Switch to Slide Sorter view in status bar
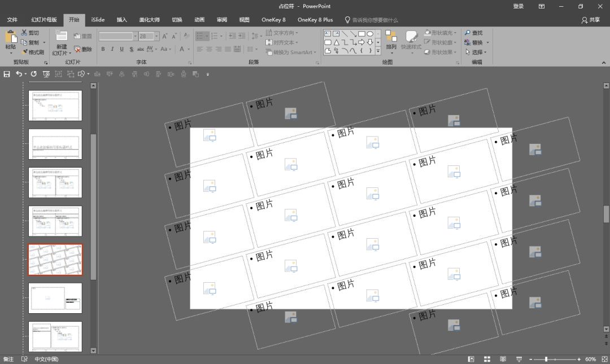The image size is (610, 364). pos(487,359)
